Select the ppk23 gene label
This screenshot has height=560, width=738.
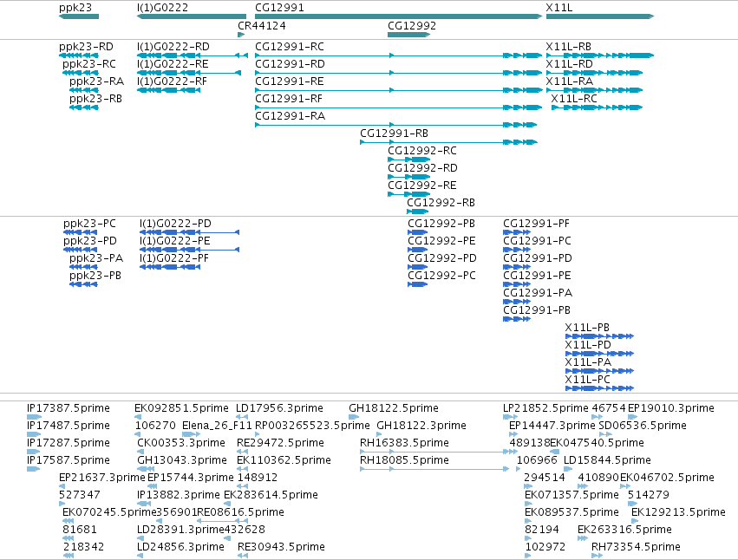[x=75, y=8]
